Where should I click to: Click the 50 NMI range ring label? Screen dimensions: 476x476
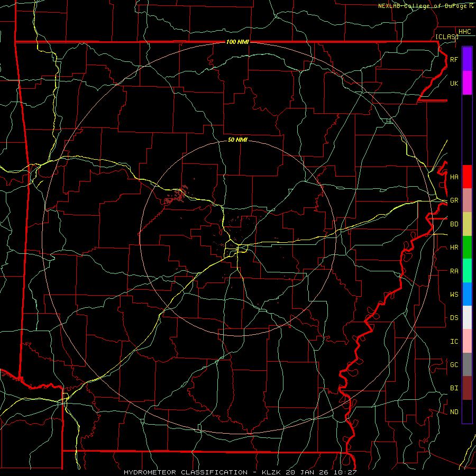237,140
